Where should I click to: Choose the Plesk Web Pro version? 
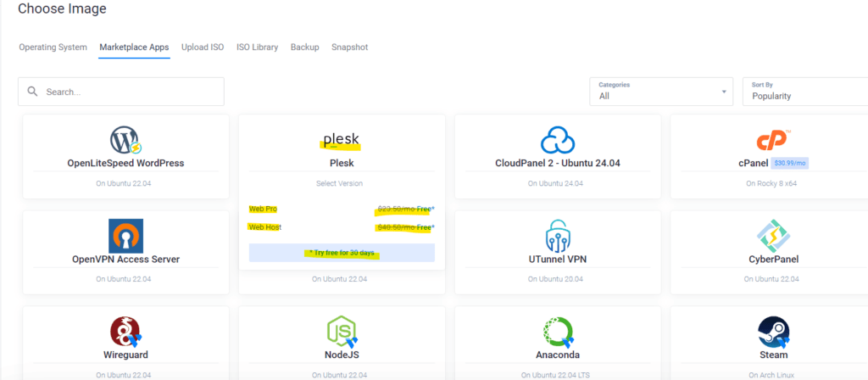tap(342, 209)
